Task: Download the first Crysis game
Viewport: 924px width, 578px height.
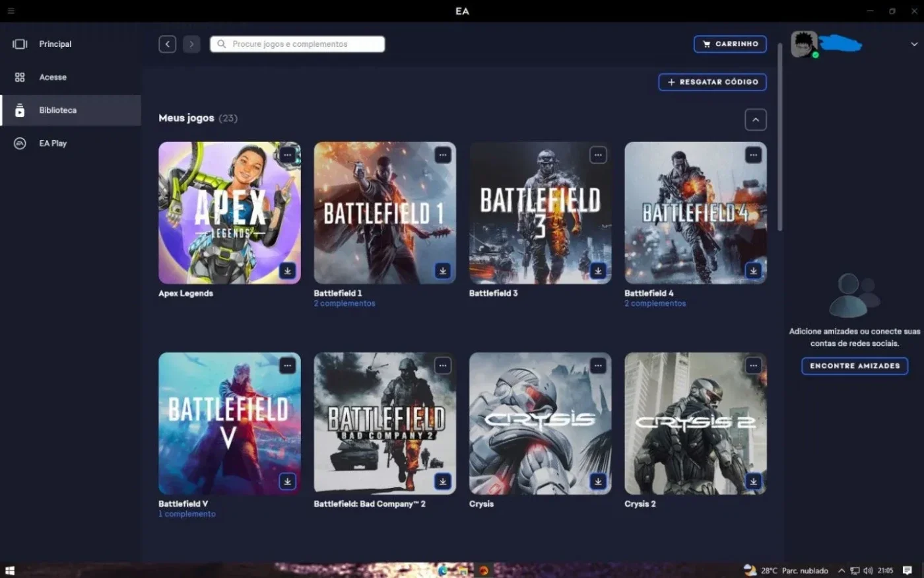Action: click(598, 482)
